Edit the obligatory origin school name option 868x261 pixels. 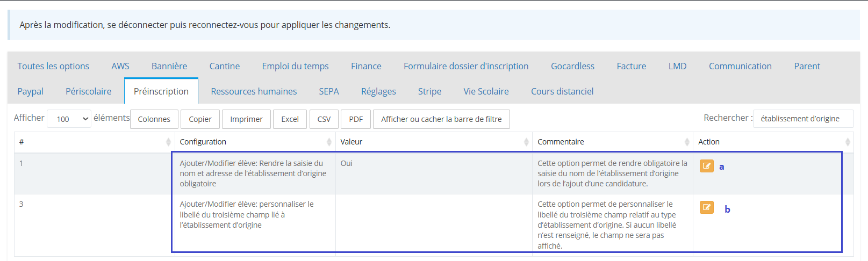pyautogui.click(x=706, y=166)
